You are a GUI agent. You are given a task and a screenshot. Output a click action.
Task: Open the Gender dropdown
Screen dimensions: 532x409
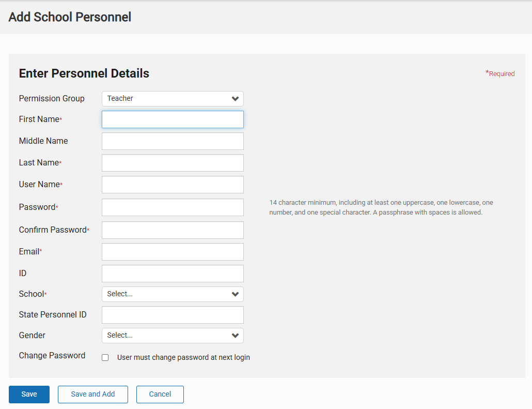(172, 336)
